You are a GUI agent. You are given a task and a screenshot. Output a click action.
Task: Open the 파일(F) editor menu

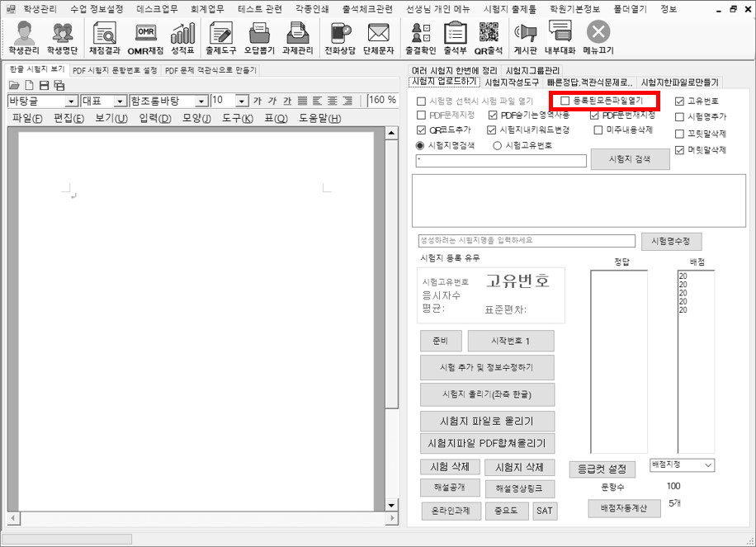pyautogui.click(x=27, y=118)
